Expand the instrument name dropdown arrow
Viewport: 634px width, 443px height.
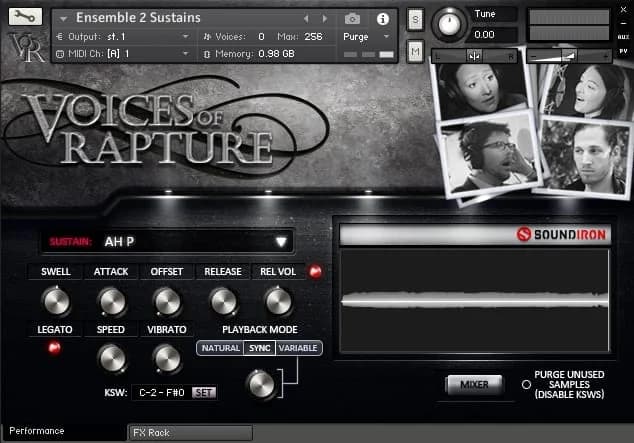coord(63,19)
